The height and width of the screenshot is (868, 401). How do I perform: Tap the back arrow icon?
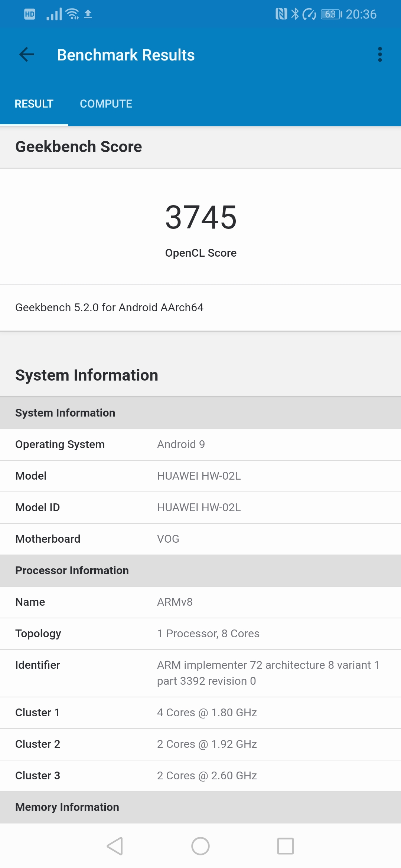(27, 55)
